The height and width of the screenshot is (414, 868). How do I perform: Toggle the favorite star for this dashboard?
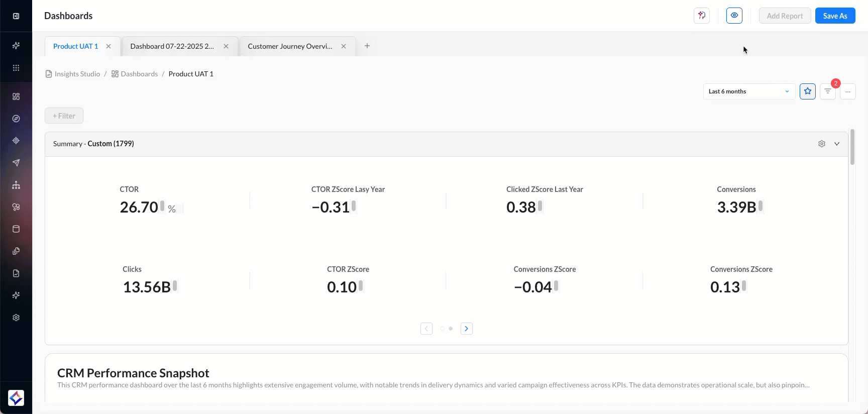(807, 91)
